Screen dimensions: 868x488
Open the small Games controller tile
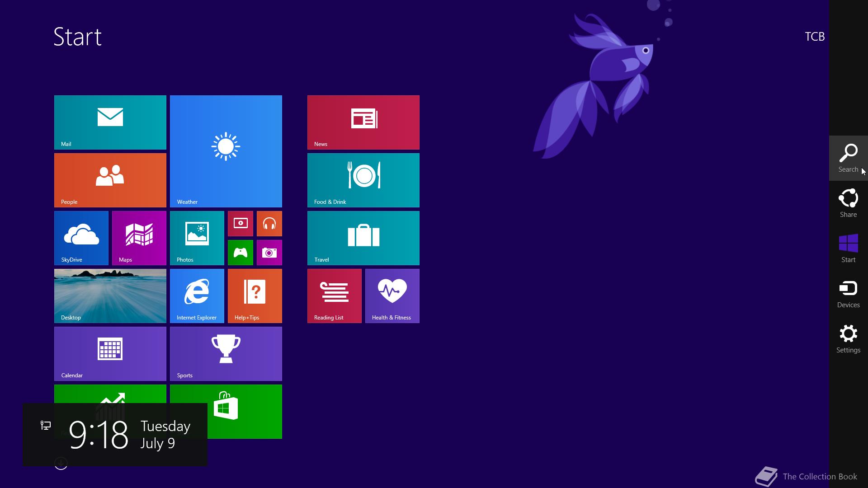point(241,253)
